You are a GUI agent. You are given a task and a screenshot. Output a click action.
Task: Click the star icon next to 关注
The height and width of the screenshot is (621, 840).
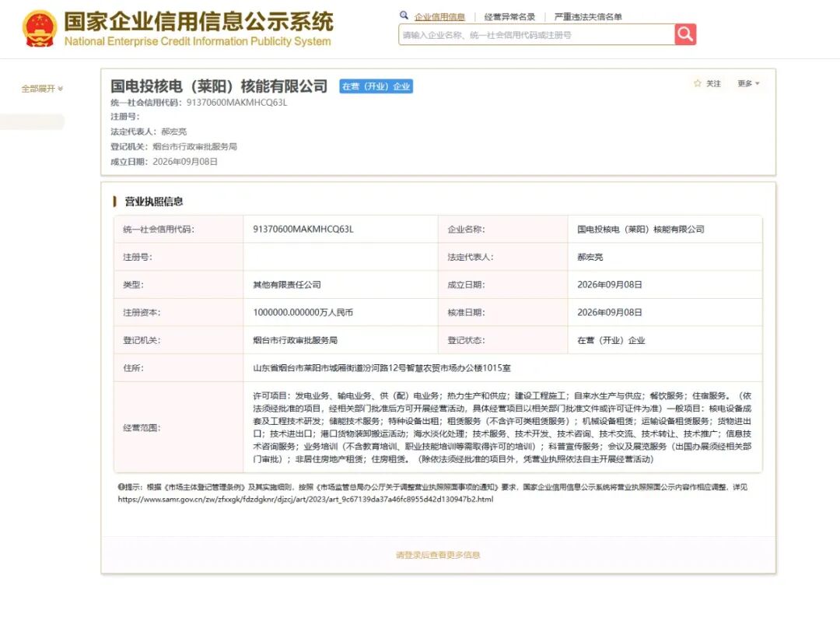(x=697, y=83)
